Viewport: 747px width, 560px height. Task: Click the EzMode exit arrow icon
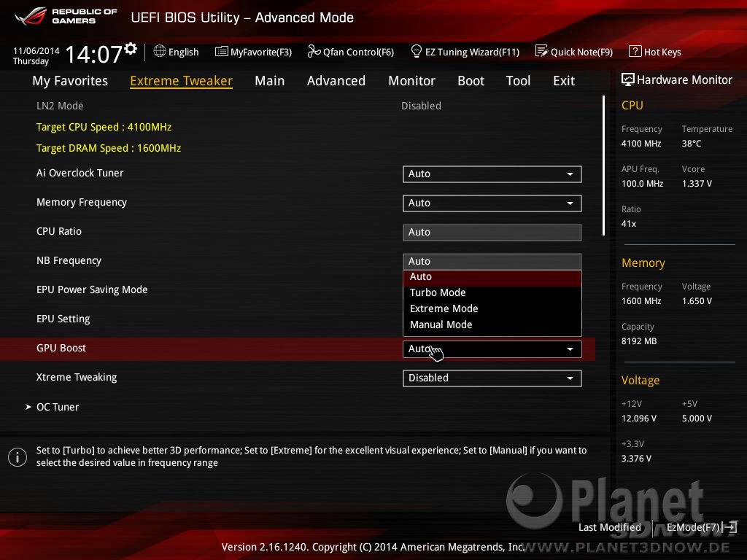click(x=731, y=527)
